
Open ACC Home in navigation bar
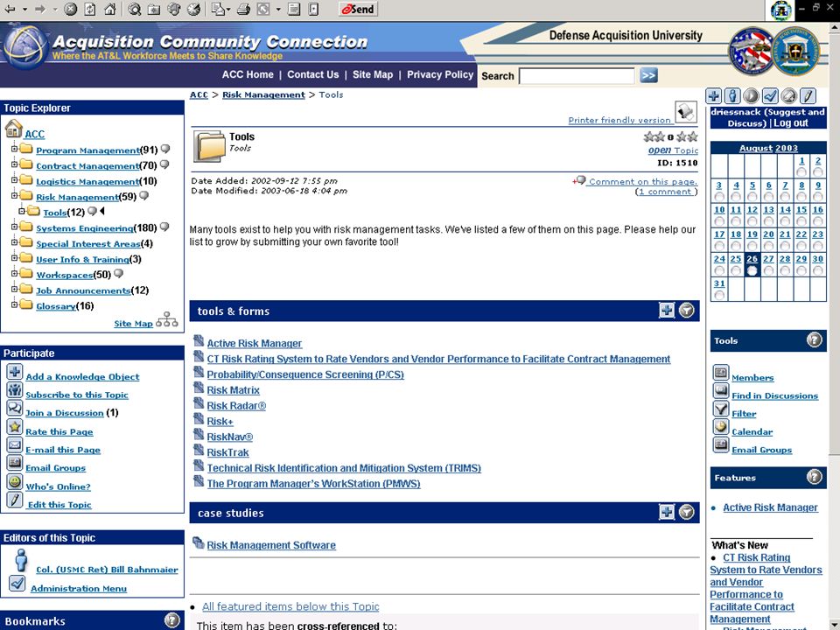click(248, 74)
